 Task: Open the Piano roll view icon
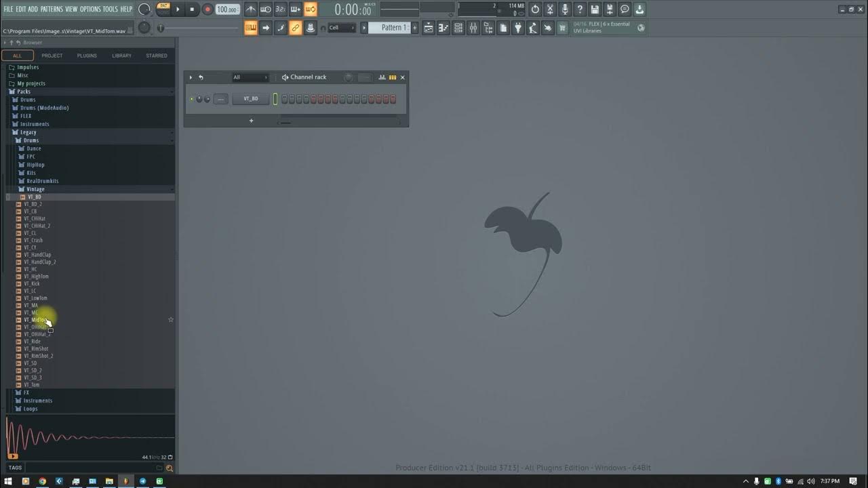click(443, 28)
